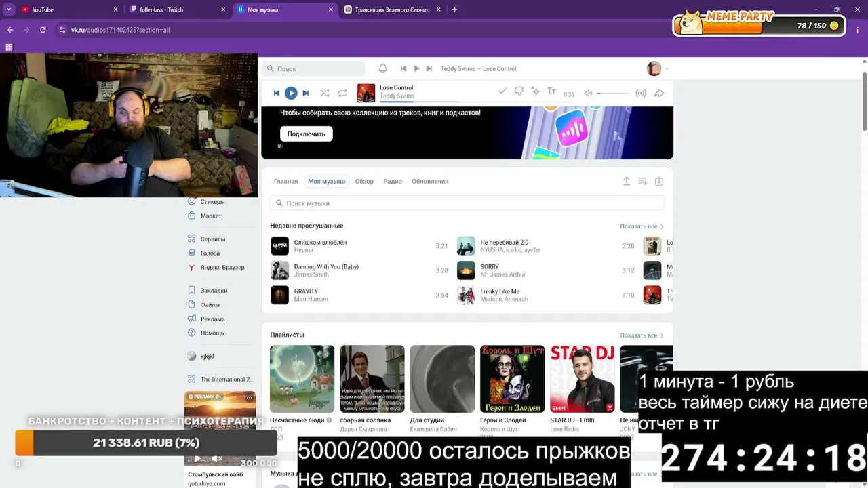The height and width of the screenshot is (488, 868).
Task: Click the upload audio icon
Action: (x=627, y=181)
